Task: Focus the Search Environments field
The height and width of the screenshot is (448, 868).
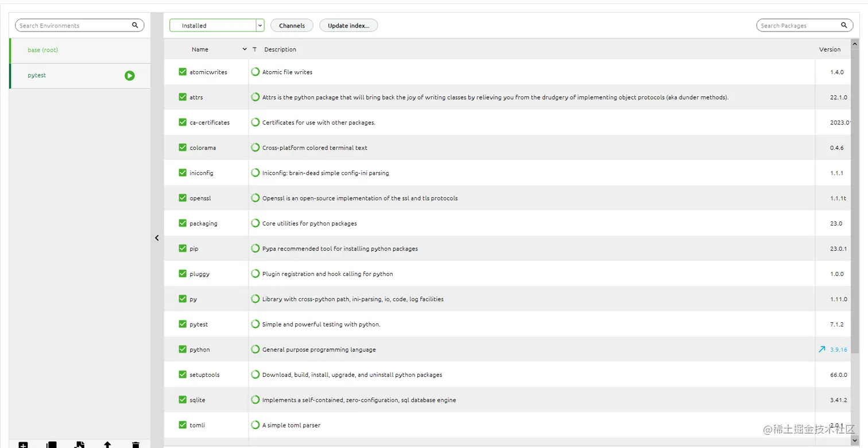Action: [x=80, y=25]
